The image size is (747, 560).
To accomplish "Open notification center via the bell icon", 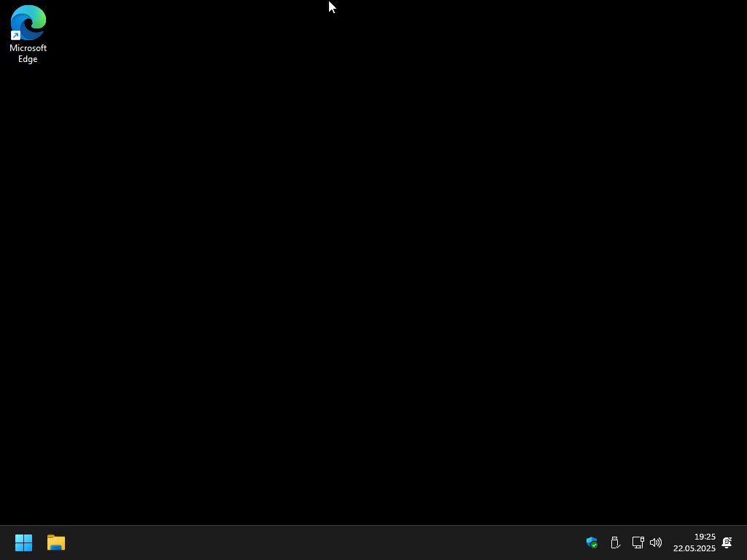I will pyautogui.click(x=727, y=542).
